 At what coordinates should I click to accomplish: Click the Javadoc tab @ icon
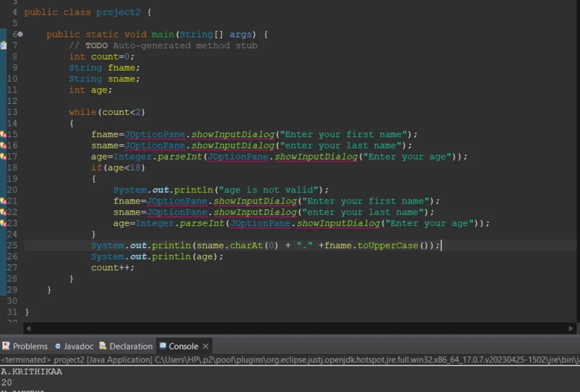coord(57,346)
